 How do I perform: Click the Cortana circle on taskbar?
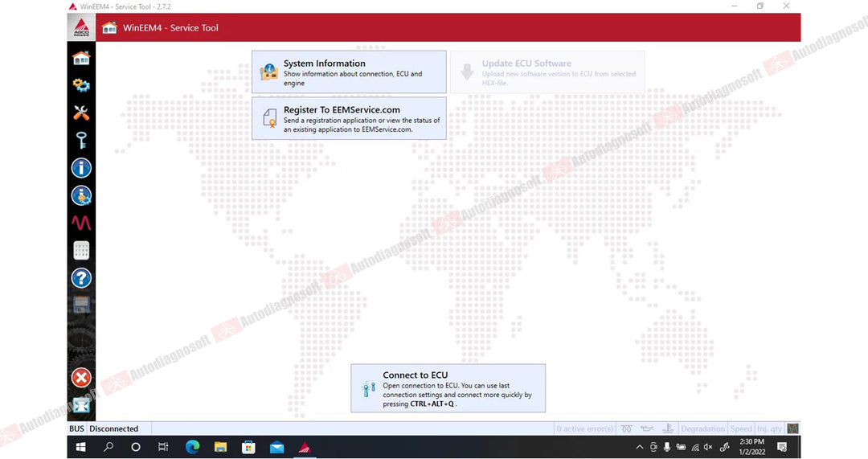tap(136, 447)
